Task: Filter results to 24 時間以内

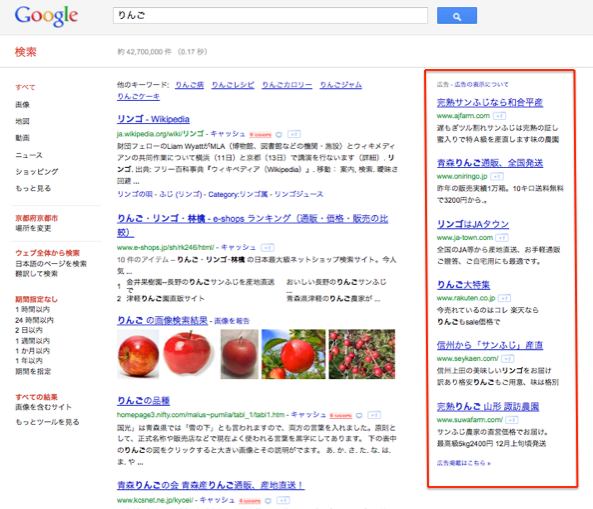Action: [34, 320]
